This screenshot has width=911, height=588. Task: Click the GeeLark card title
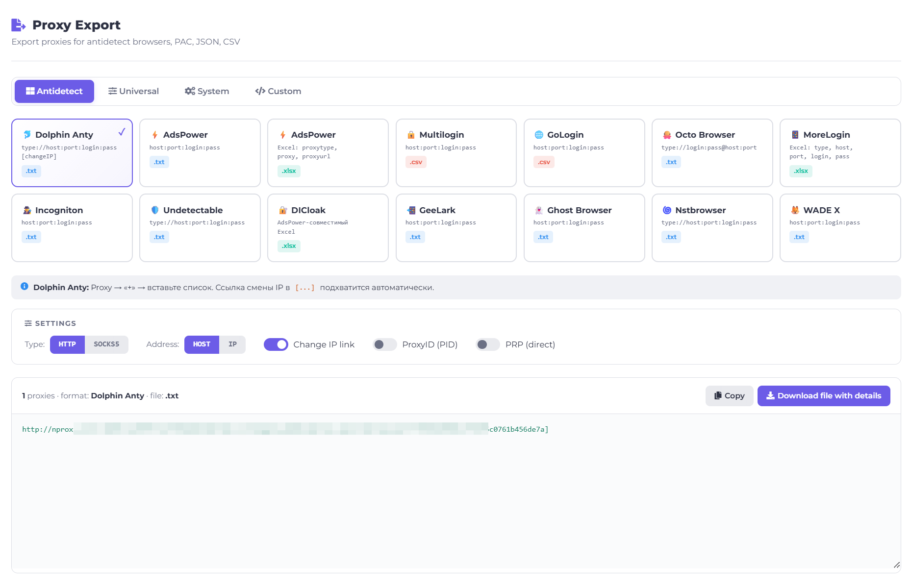click(437, 210)
